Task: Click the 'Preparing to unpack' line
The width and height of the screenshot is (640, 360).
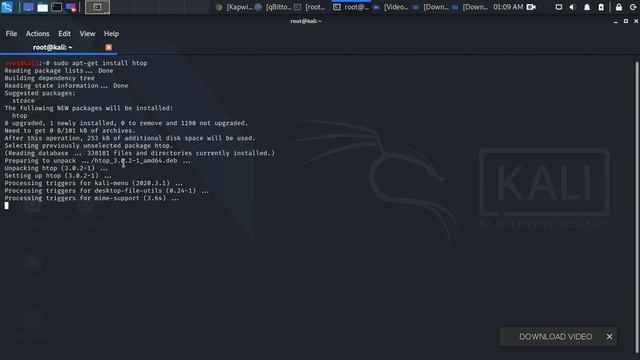Action: coord(97,160)
